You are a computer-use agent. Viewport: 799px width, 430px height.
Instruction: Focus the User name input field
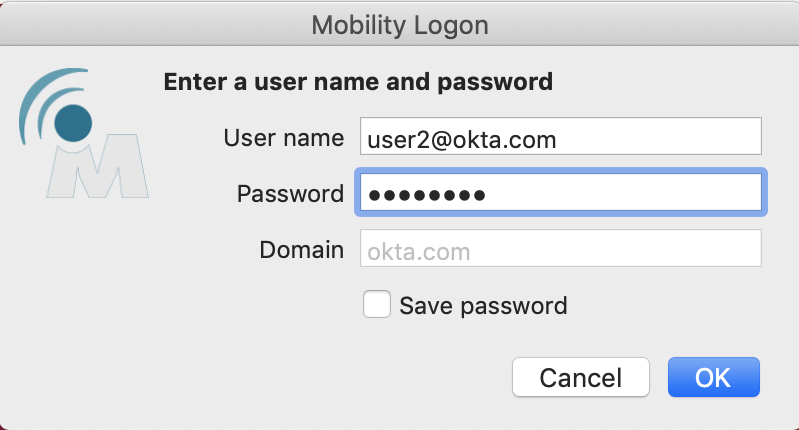(560, 138)
